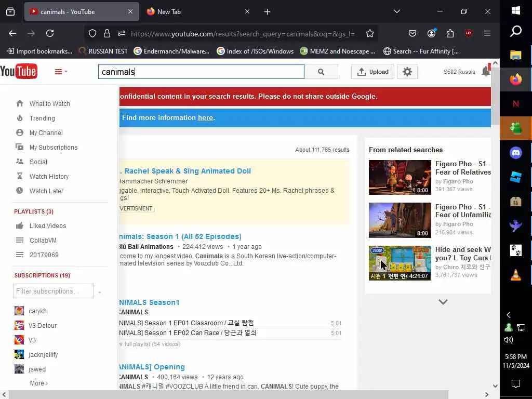Reload the current page

50,33
